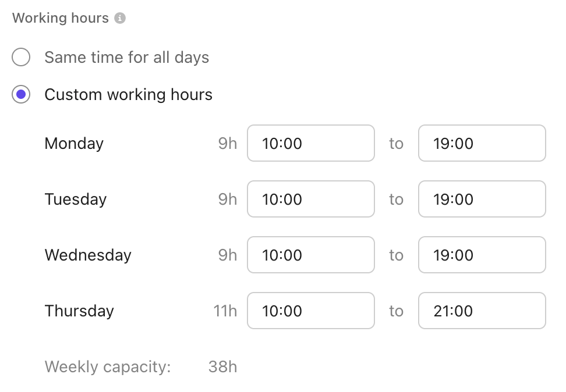Click Monday start time field
The width and height of the screenshot is (566, 392).
point(310,144)
